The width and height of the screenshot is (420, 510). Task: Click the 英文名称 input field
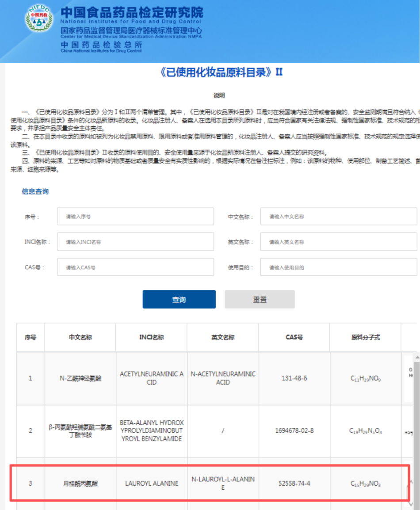click(x=338, y=241)
